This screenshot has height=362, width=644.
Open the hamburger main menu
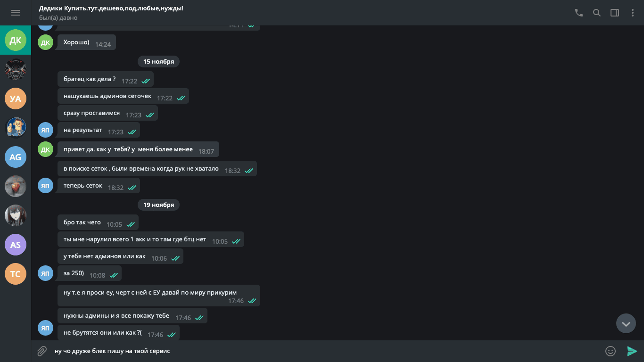coord(16,13)
